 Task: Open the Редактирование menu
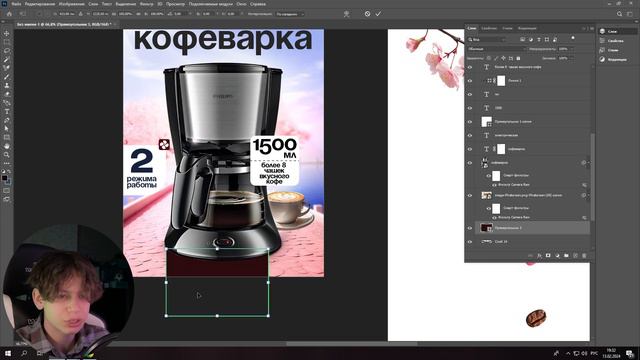pos(40,4)
